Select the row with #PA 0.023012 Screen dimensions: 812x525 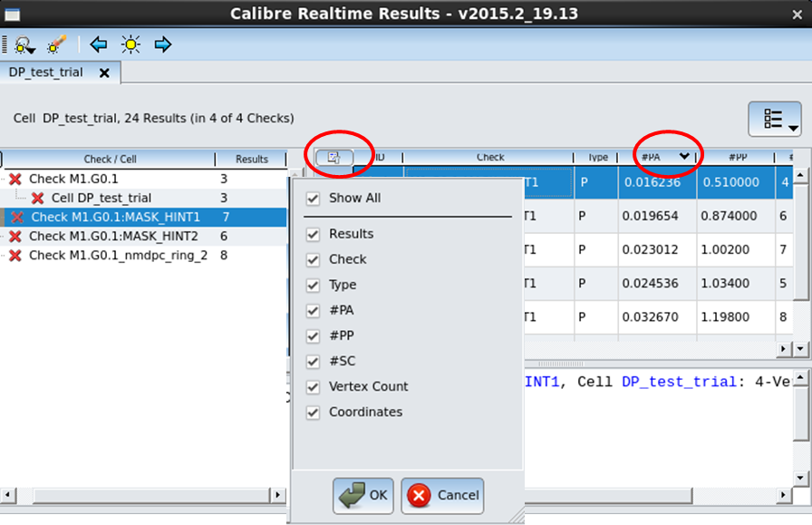point(658,249)
